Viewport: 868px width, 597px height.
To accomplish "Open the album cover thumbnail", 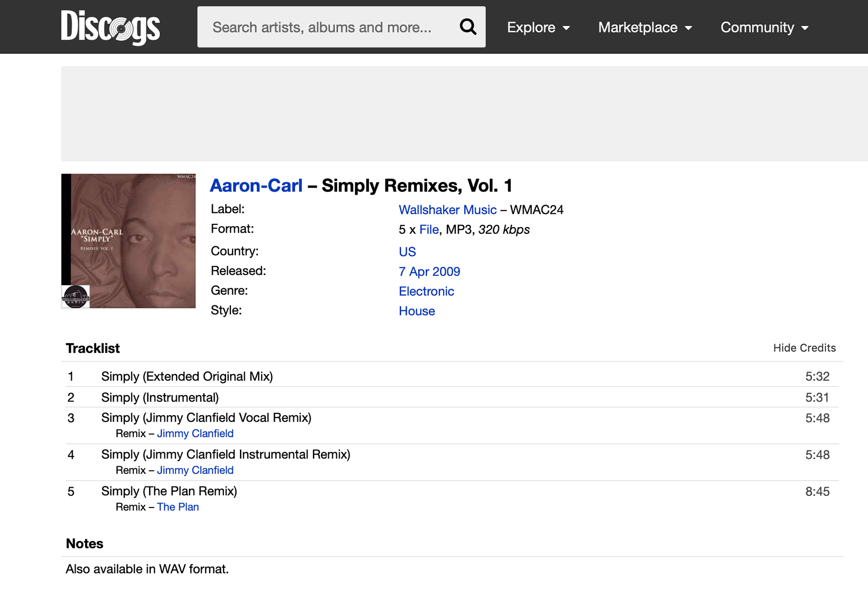I will pos(128,241).
